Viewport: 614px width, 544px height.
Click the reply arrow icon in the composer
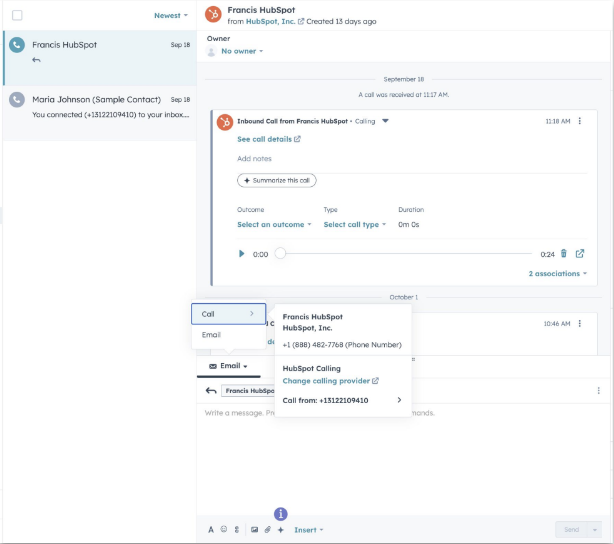point(211,390)
